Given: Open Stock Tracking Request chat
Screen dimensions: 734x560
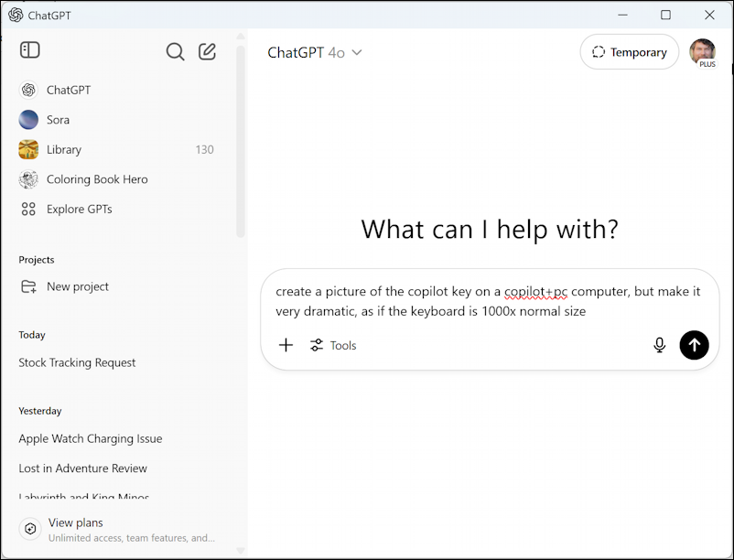Looking at the screenshot, I should 77,362.
